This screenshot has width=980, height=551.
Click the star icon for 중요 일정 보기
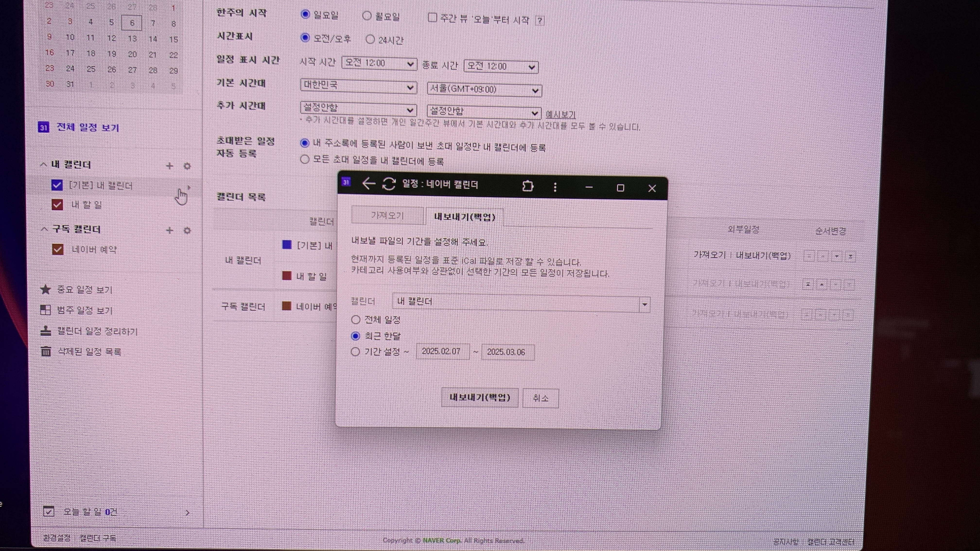[x=46, y=289]
